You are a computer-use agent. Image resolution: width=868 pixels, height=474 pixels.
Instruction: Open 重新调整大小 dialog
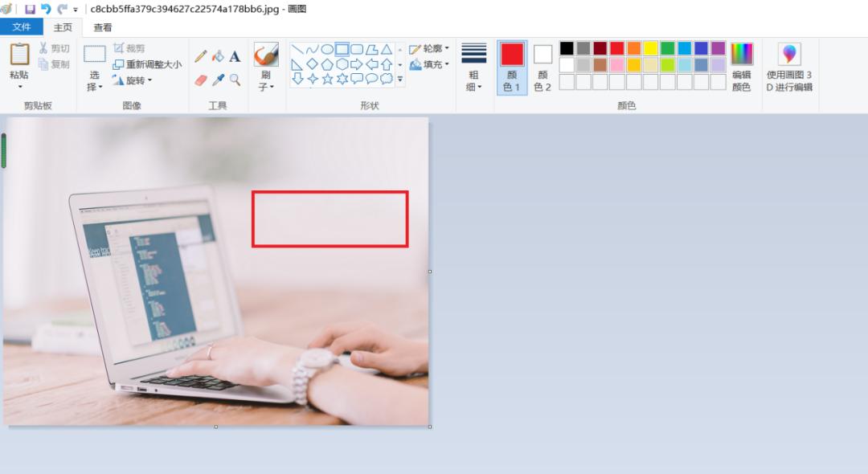tap(147, 64)
